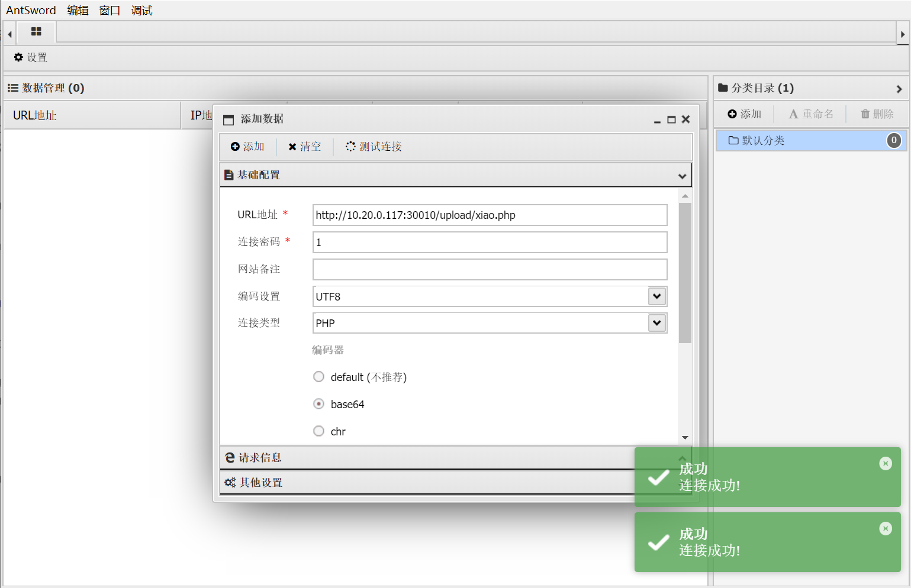The image size is (911, 588).
Task: Click 清空 to clear the form
Action: 305,147
